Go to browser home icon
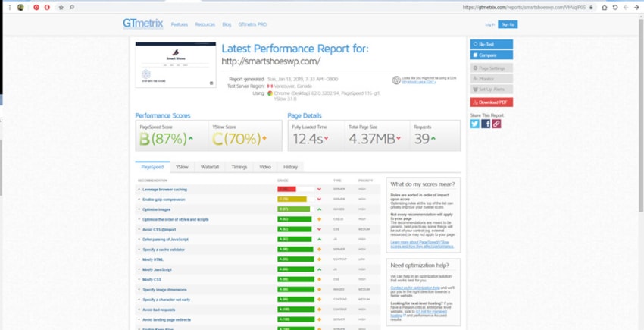 (x=604, y=7)
